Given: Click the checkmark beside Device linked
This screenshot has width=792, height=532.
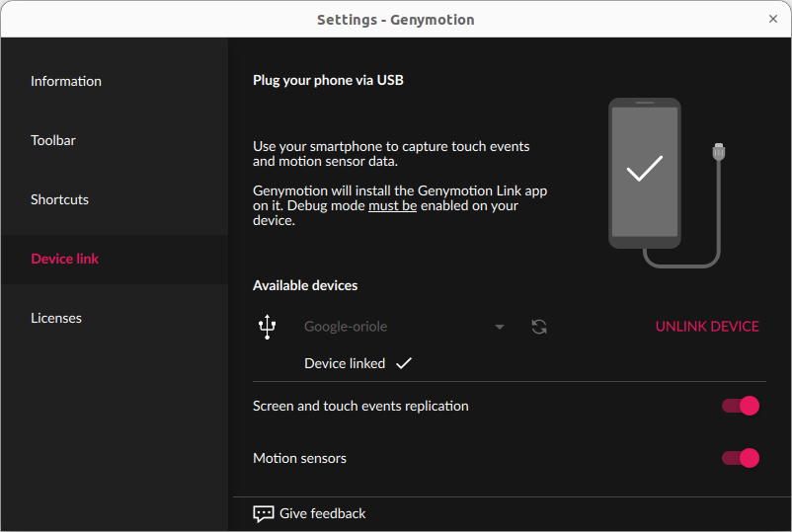Looking at the screenshot, I should click(x=403, y=363).
